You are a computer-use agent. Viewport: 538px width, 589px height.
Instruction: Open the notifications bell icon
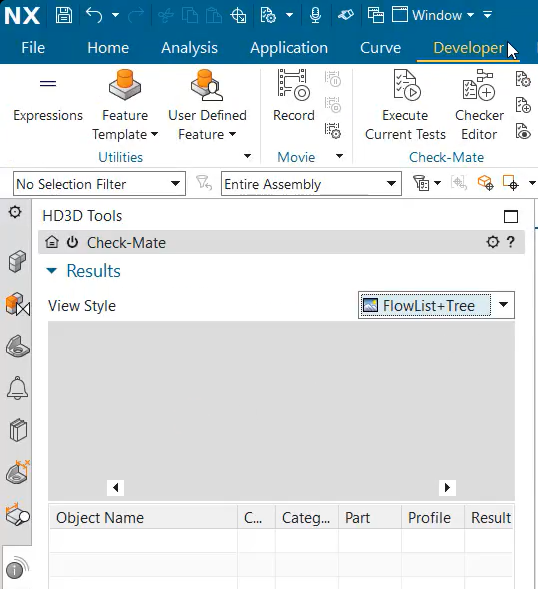pyautogui.click(x=17, y=388)
